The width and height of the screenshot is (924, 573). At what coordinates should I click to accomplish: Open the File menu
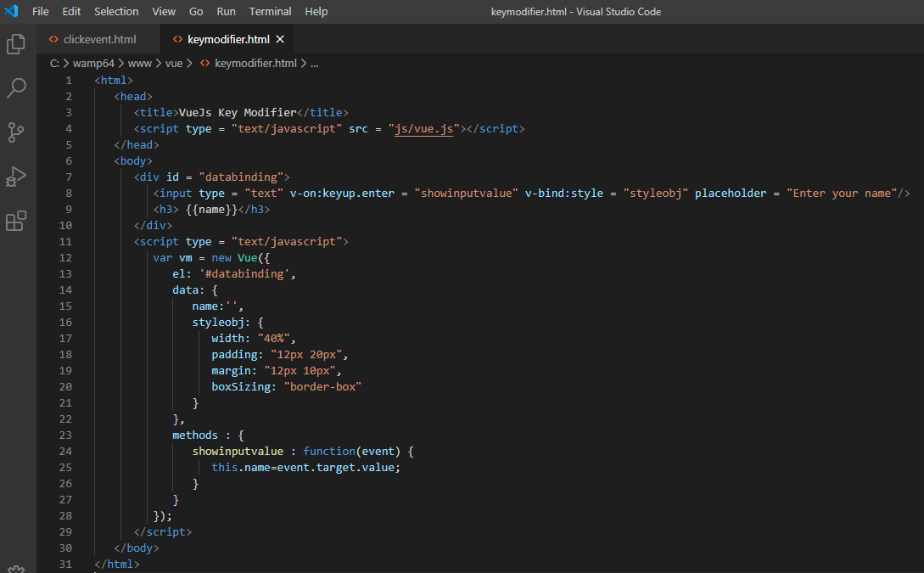click(x=41, y=12)
